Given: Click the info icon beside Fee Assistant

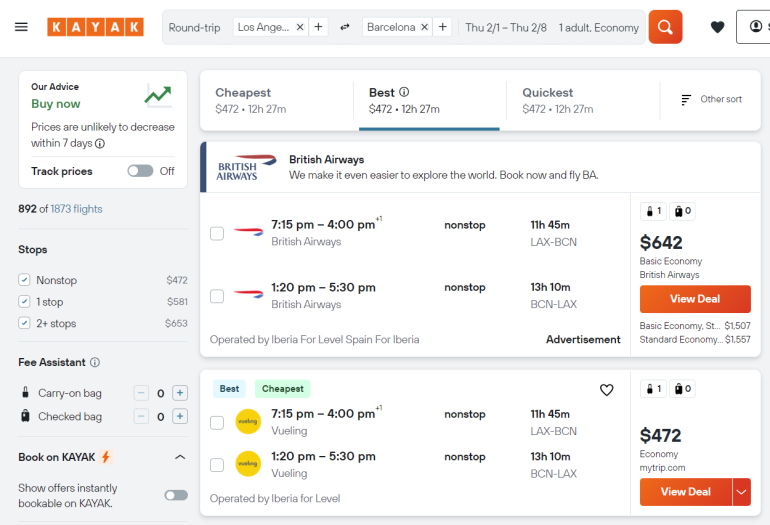Looking at the screenshot, I should 95,362.
